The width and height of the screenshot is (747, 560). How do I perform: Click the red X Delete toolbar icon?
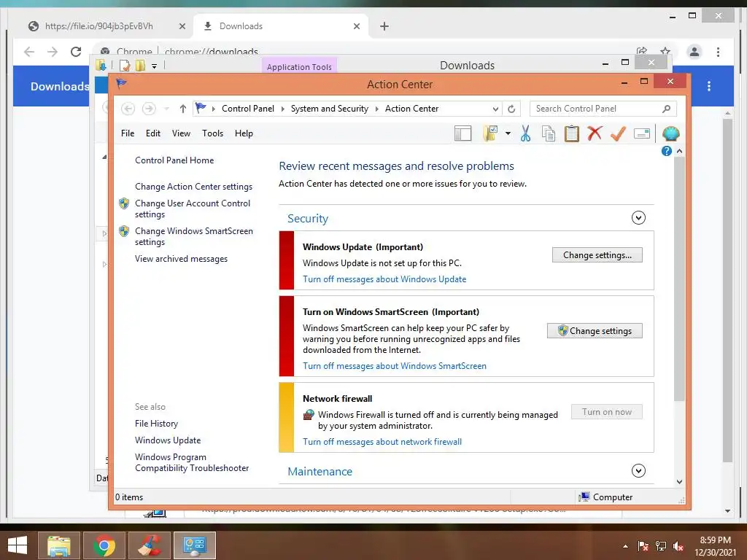point(594,133)
